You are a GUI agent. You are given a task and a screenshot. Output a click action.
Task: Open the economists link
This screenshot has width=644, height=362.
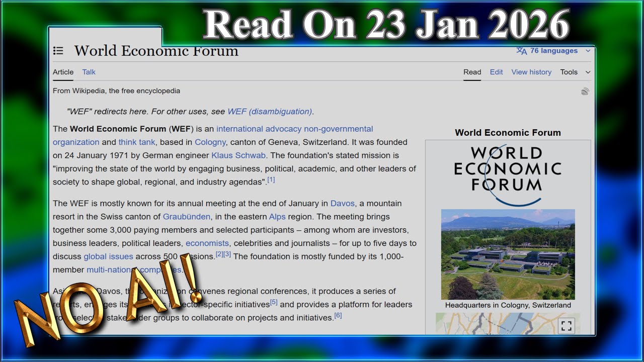(x=207, y=243)
